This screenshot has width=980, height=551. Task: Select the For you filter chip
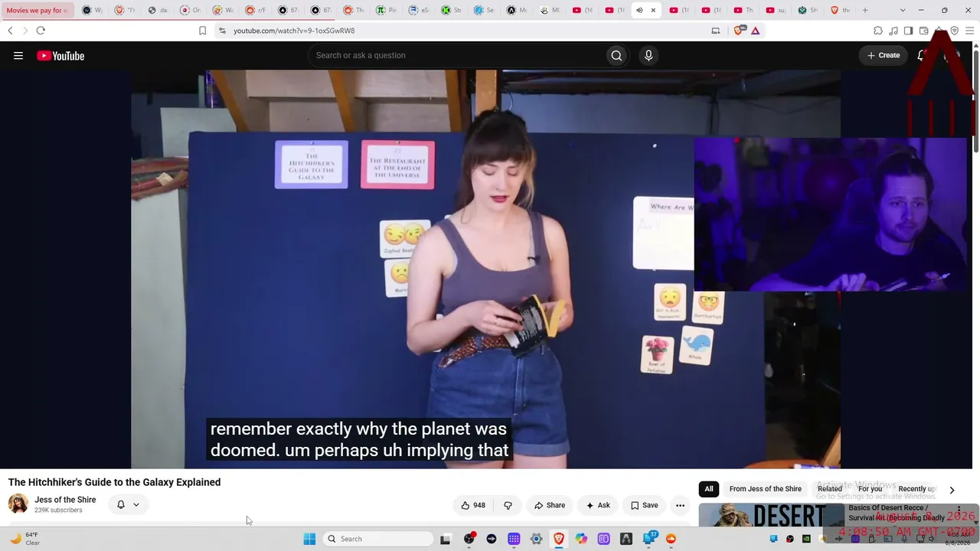click(x=870, y=489)
